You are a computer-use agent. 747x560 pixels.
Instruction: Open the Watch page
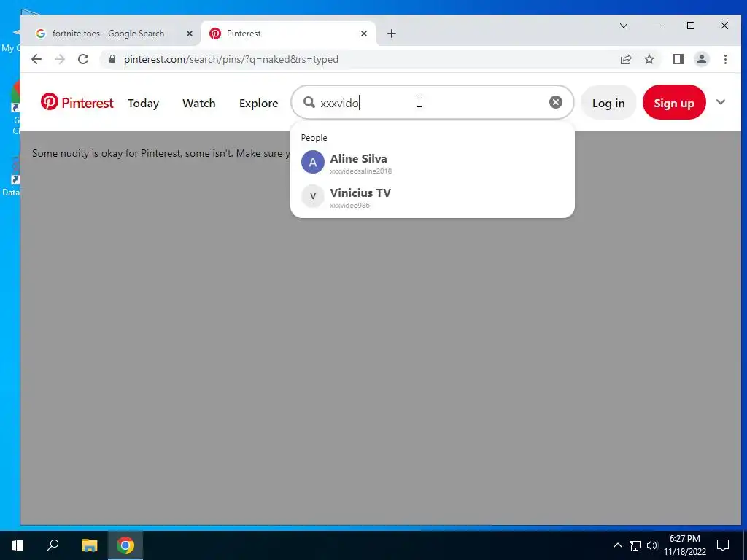point(198,103)
